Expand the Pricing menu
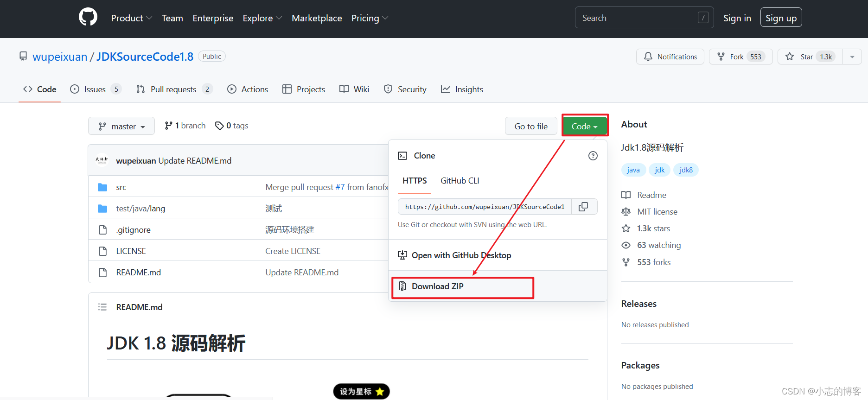The height and width of the screenshot is (400, 868). 370,18
